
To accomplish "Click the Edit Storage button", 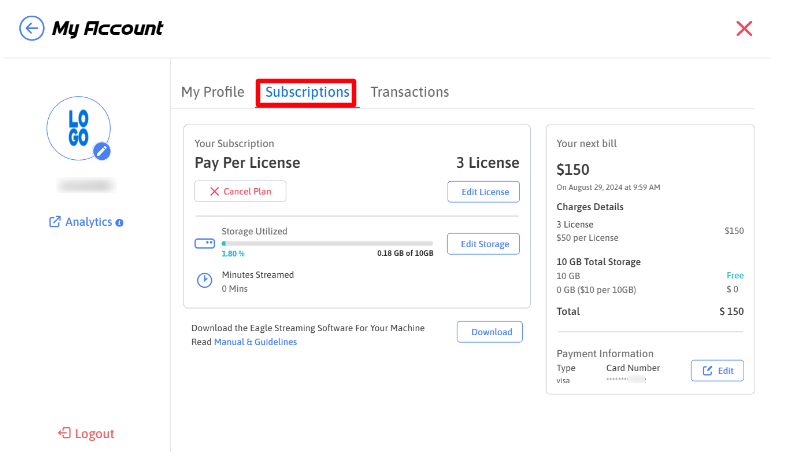I will point(483,244).
